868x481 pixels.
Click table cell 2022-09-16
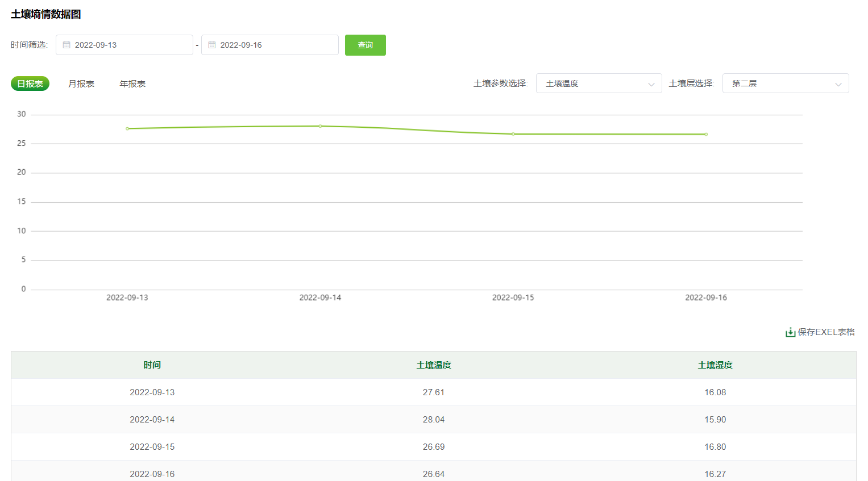(152, 474)
